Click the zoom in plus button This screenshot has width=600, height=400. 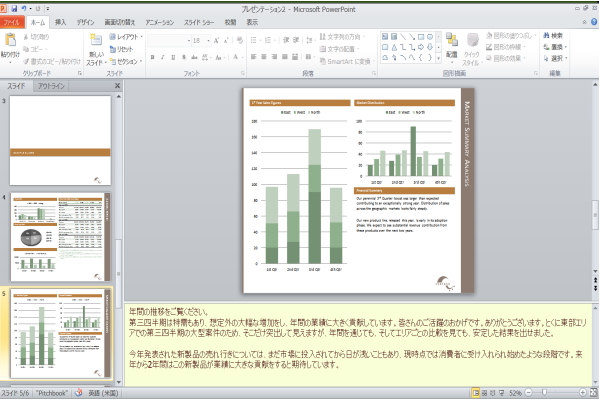pos(582,392)
